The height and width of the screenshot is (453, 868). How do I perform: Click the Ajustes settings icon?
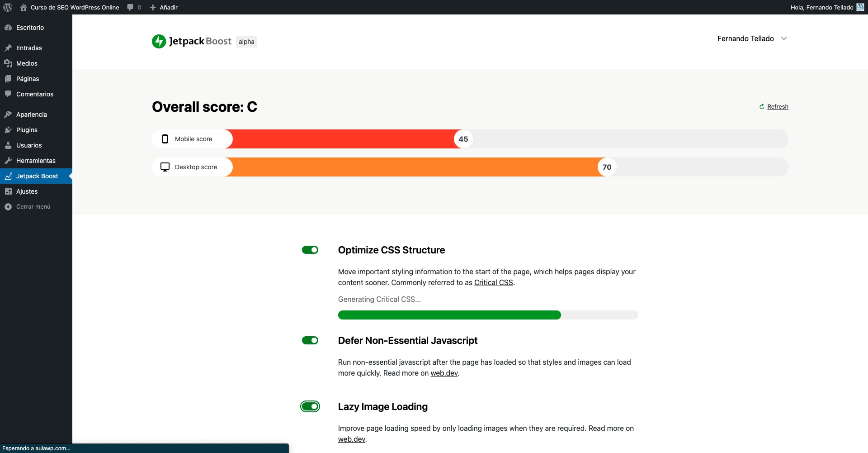(x=8, y=191)
